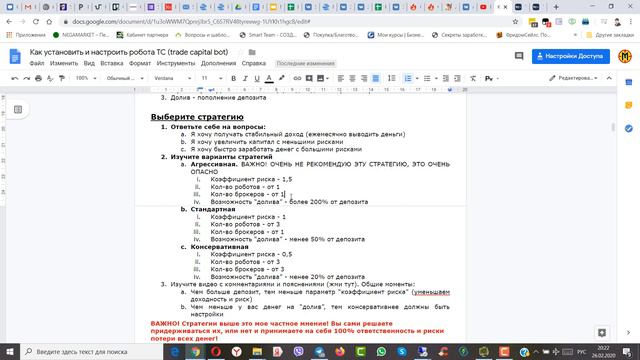Click the redo arrow icon

coord(27,78)
